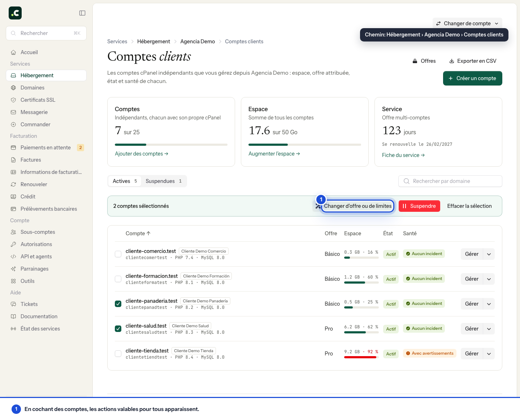Click the Messagerie envelope icon

13,112
